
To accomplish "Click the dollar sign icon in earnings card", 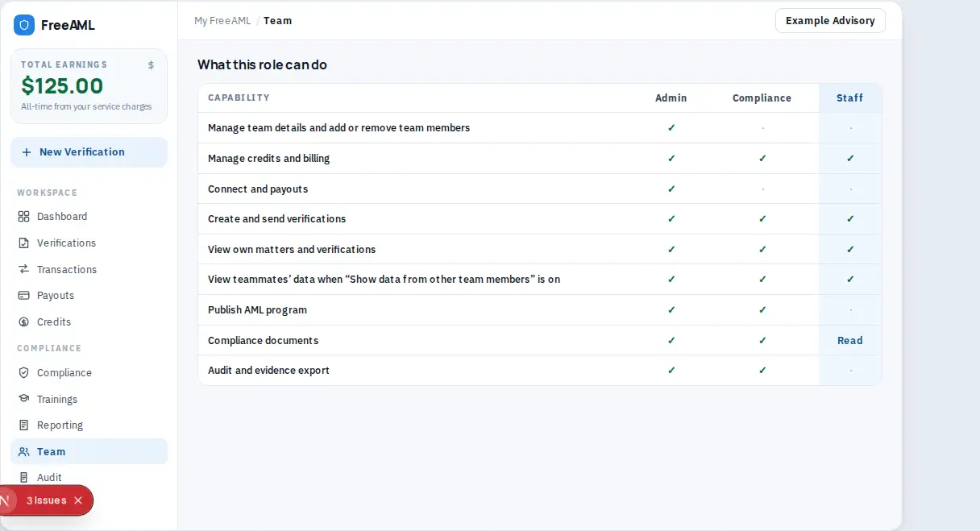I will (x=151, y=65).
